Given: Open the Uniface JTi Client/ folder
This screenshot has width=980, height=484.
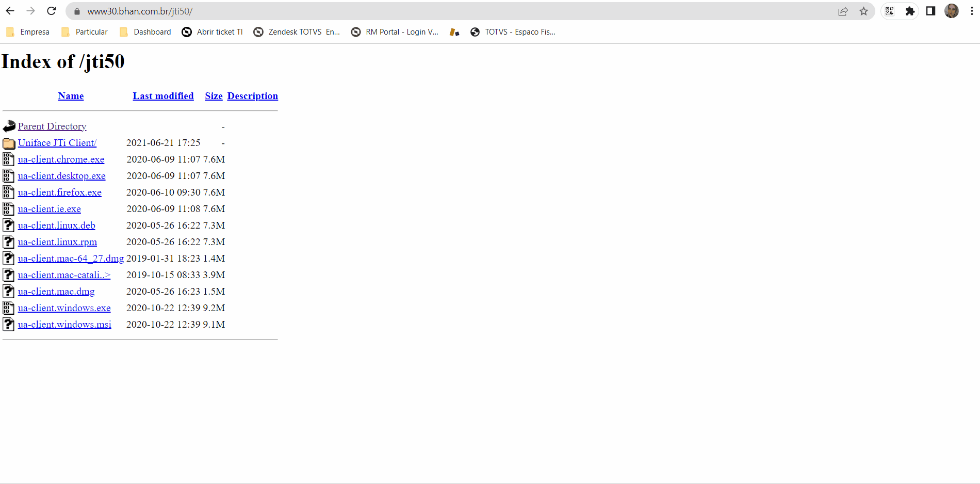Looking at the screenshot, I should tap(57, 143).
